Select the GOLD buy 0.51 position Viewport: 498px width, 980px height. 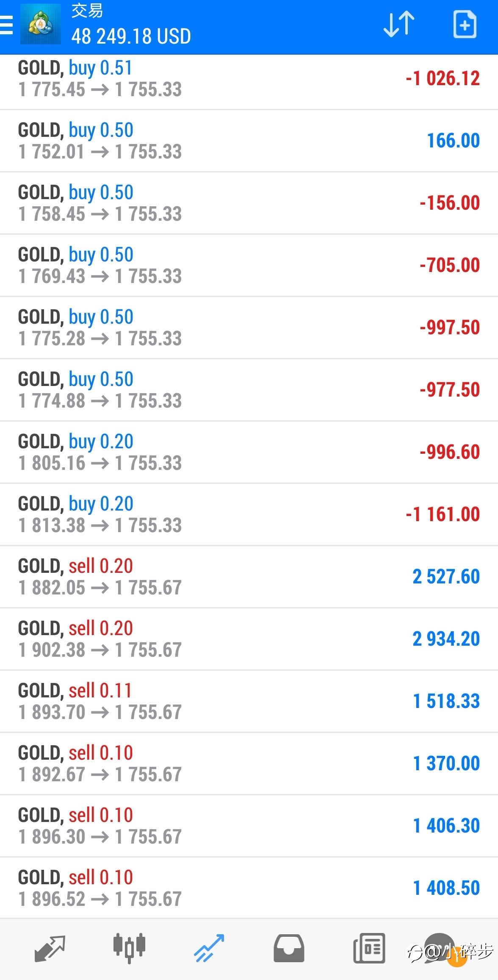coord(249,79)
